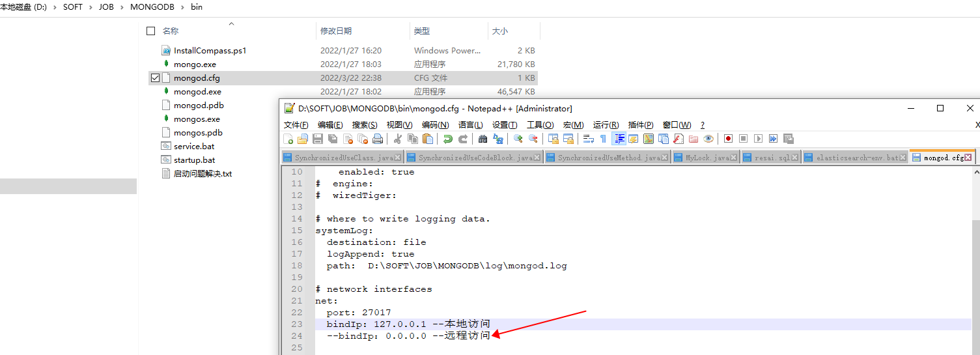Click the Redo toolbar arrow

click(463, 139)
